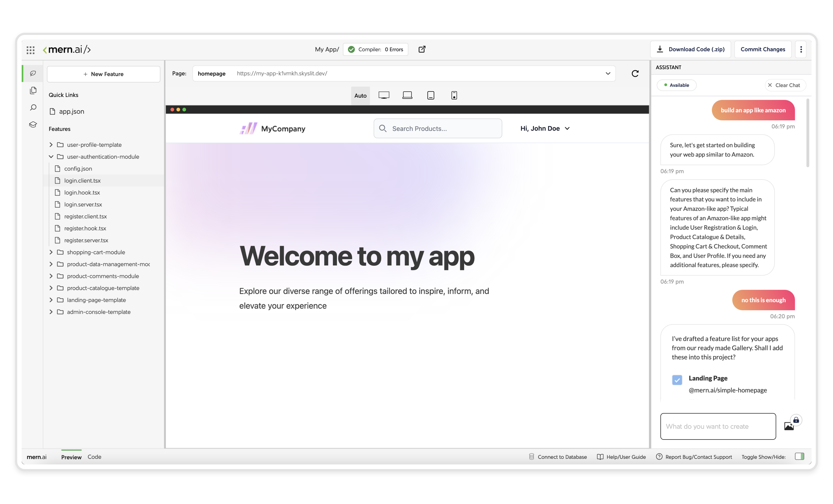Viewport: 833px width, 504px height.
Task: Toggle the Show/Hide panel switch
Action: [799, 456]
